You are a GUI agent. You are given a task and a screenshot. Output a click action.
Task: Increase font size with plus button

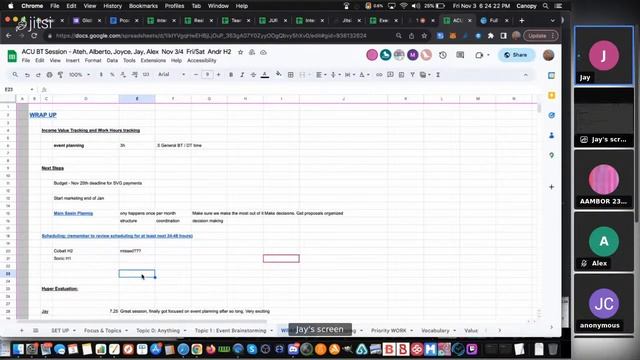[218, 75]
